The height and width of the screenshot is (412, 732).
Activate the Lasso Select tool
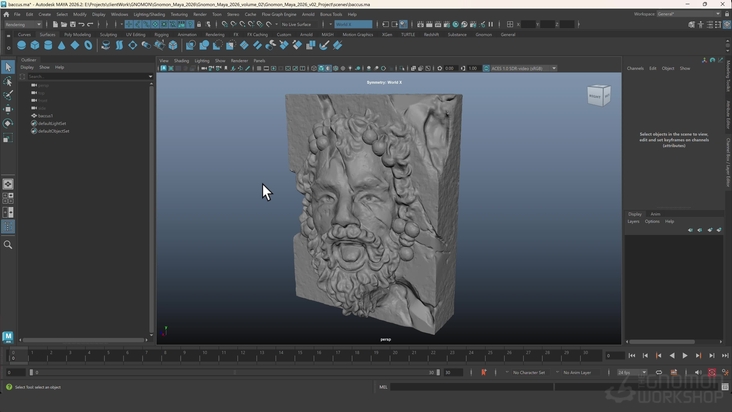click(8, 81)
